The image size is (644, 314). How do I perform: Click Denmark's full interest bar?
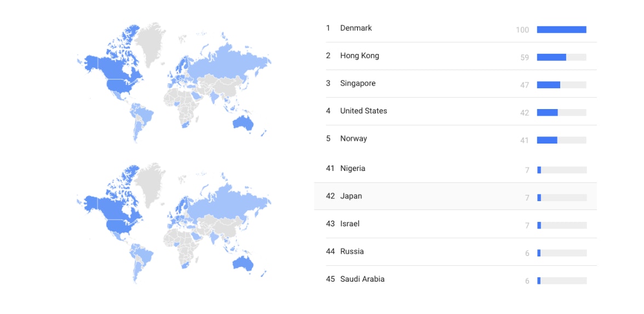(561, 30)
